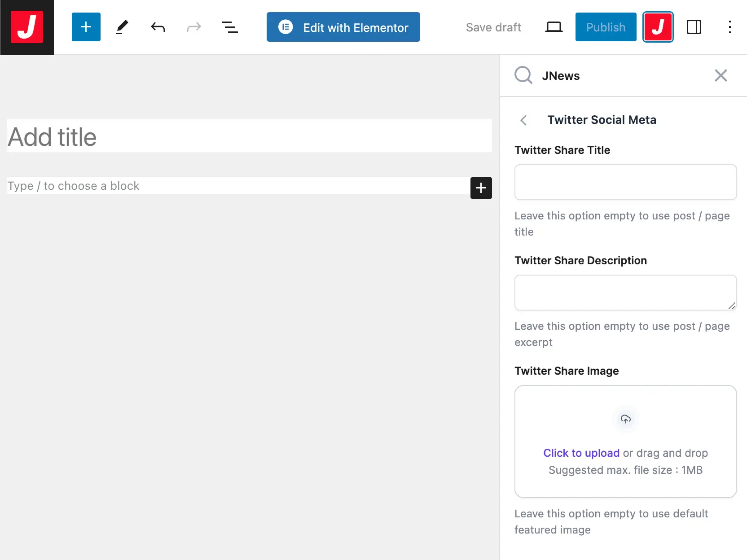This screenshot has height=560, width=747.
Task: Click the search magnifier in JNews panel
Action: 523,75
